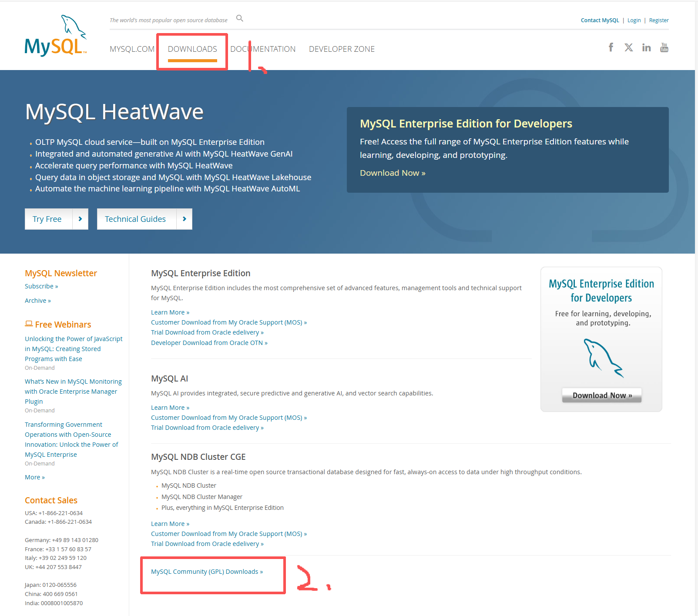Click the Free Webinars laptop icon
This screenshot has height=616, width=698.
[29, 324]
